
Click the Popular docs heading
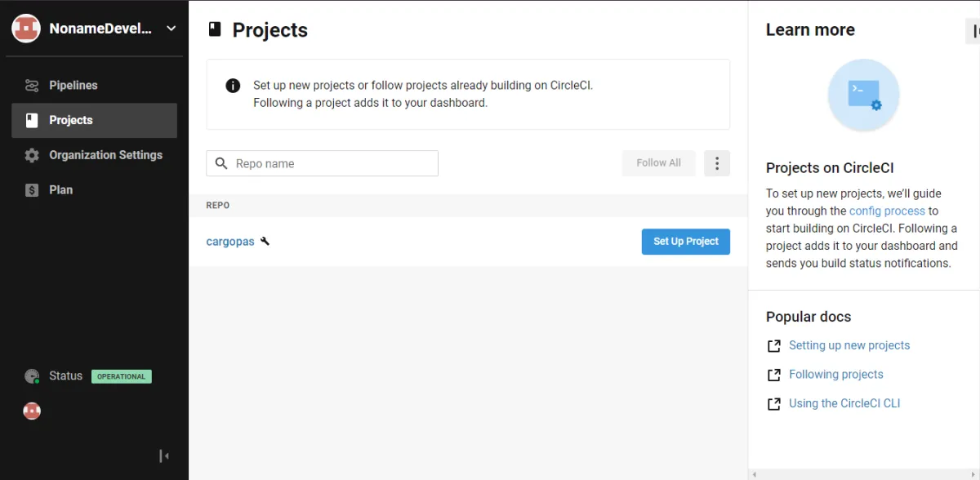(x=808, y=317)
